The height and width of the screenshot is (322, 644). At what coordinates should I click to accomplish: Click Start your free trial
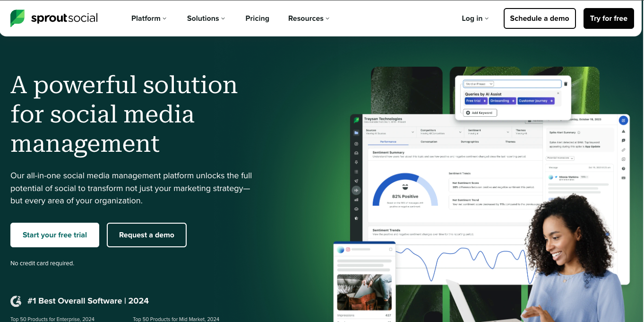[x=54, y=235]
